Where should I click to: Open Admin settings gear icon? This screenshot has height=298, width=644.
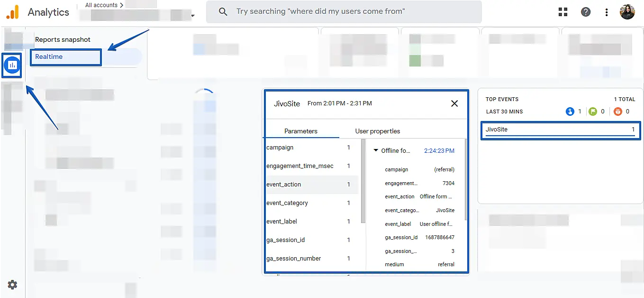(x=12, y=285)
